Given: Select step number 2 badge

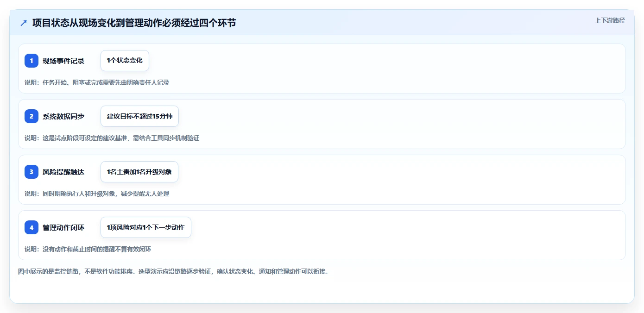Looking at the screenshot, I should (x=32, y=116).
